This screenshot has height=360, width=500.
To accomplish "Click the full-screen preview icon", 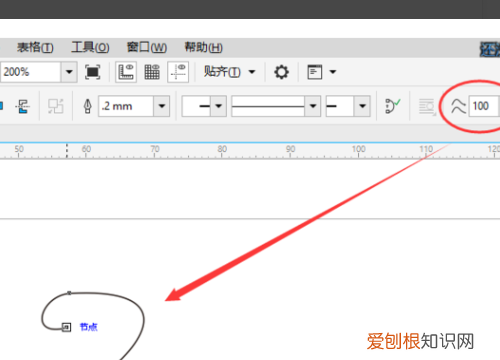I will 92,72.
